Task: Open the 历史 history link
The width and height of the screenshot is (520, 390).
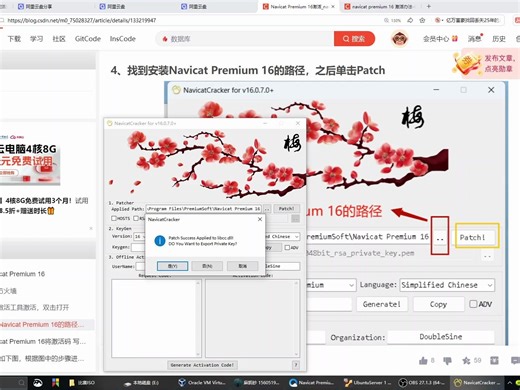Action: pos(499,39)
